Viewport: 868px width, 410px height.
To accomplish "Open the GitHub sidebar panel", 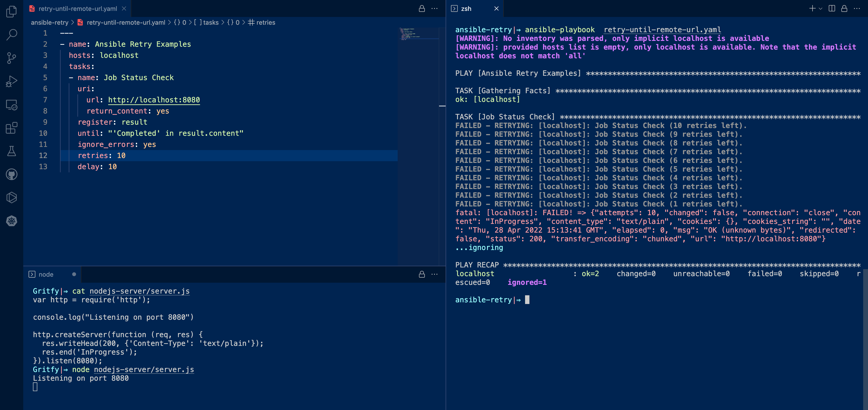I will tap(11, 174).
